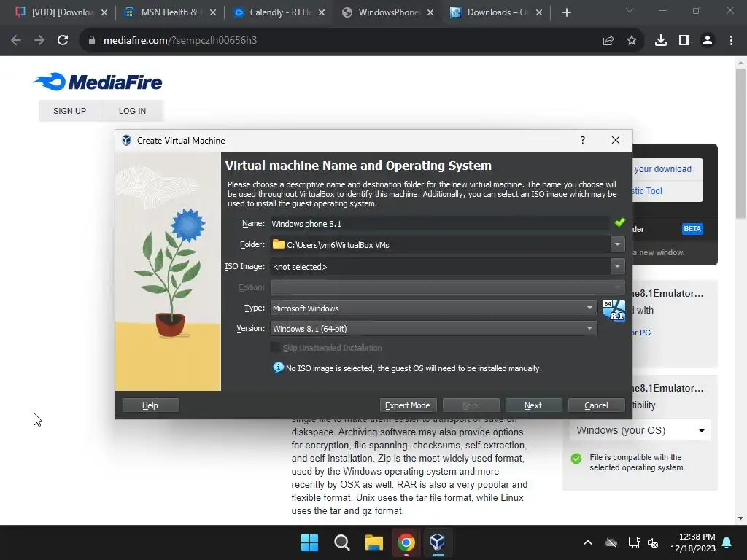Open the tab search chevron in Chrome
The image size is (747, 560).
pyautogui.click(x=630, y=10)
